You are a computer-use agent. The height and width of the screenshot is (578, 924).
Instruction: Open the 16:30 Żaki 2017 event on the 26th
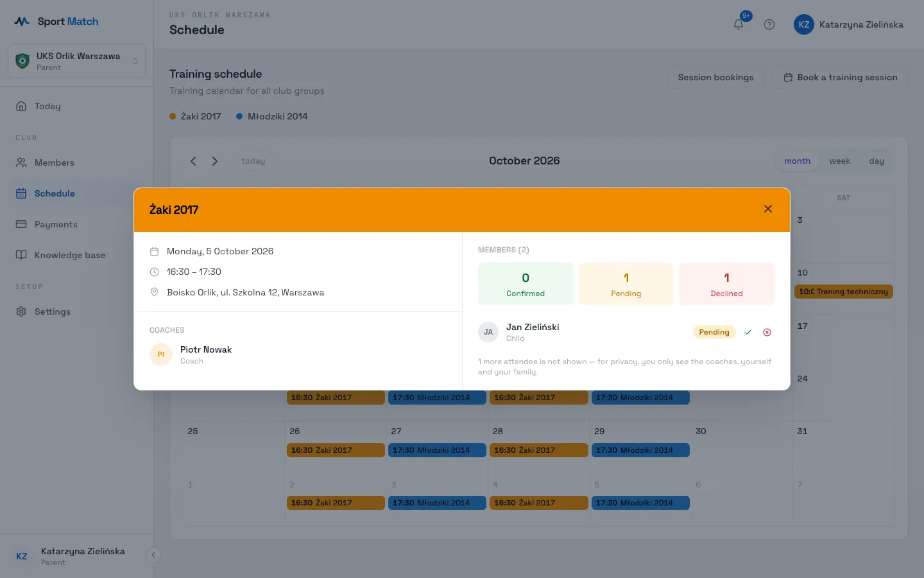(336, 450)
